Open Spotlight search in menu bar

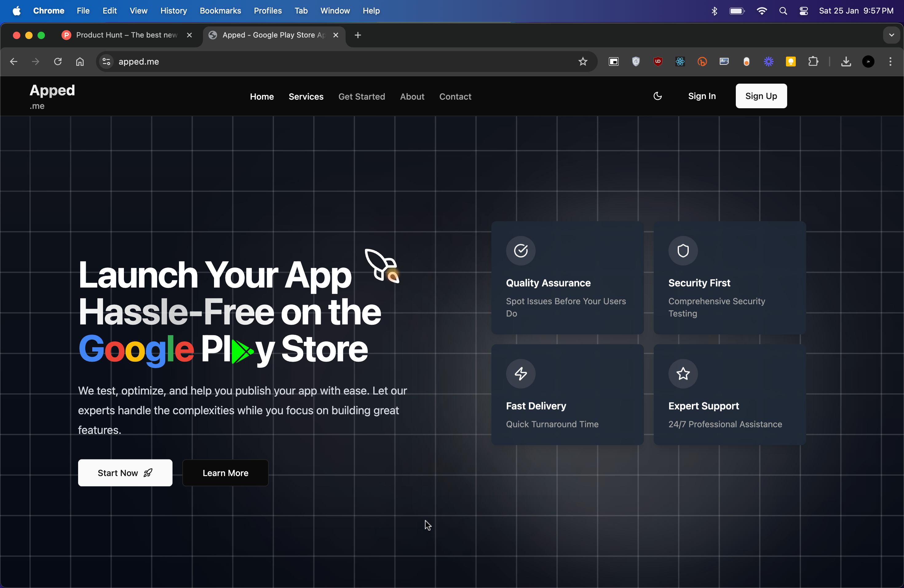click(783, 11)
